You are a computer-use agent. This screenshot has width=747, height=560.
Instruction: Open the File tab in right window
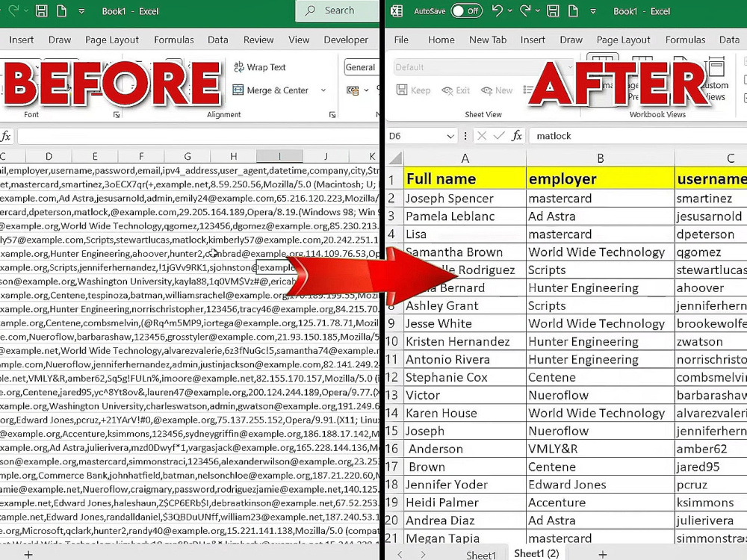pos(401,40)
